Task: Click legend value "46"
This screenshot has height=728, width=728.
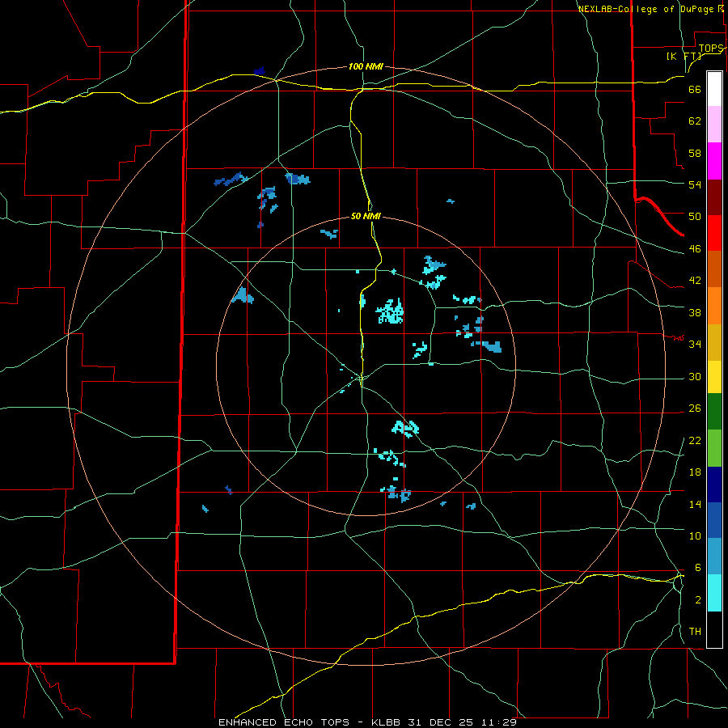Action: pyautogui.click(x=695, y=248)
